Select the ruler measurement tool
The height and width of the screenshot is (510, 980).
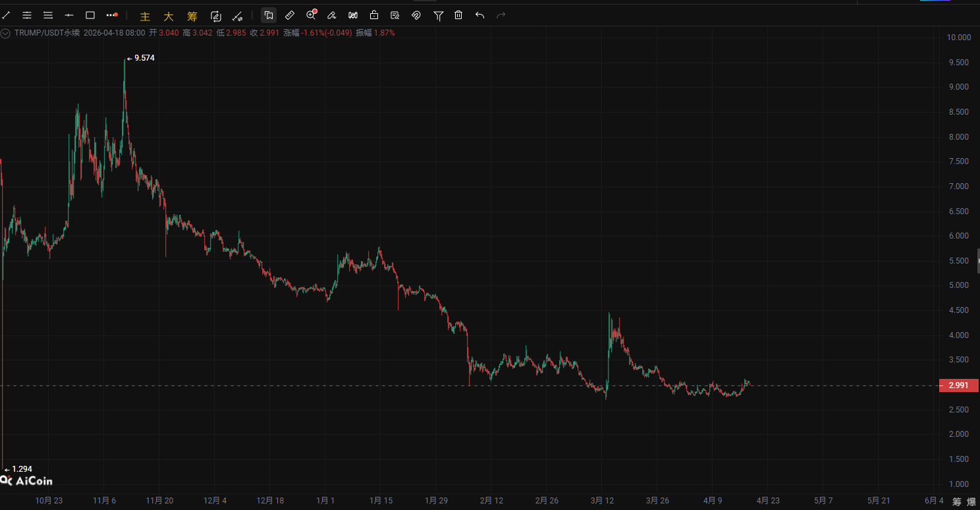click(x=290, y=15)
